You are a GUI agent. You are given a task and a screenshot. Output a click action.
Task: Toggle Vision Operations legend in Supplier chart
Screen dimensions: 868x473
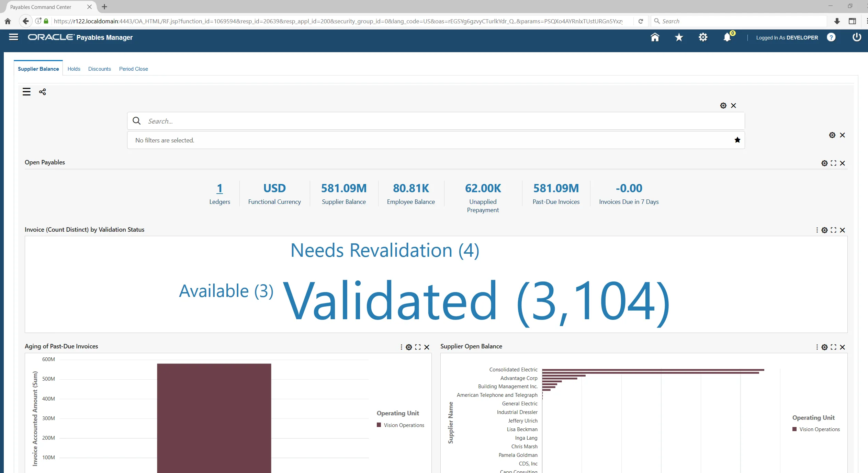816,429
